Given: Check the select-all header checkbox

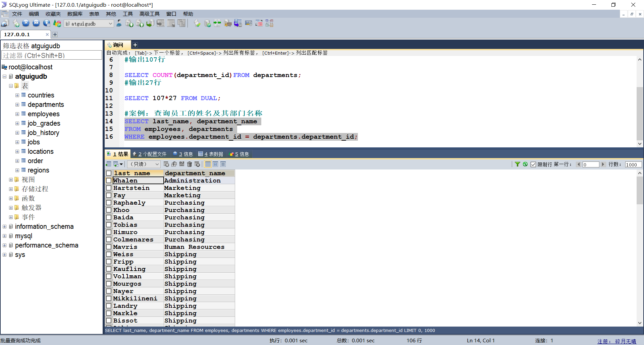Looking at the screenshot, I should 109,173.
